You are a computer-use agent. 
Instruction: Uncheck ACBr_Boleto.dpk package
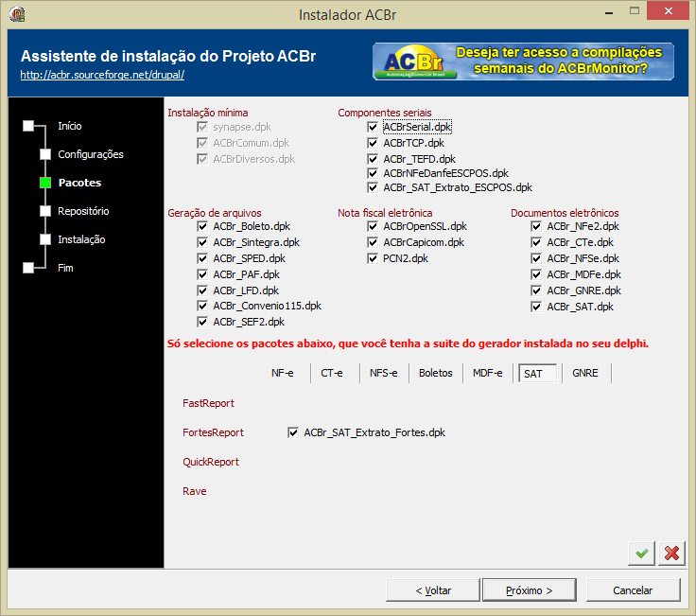(202, 226)
